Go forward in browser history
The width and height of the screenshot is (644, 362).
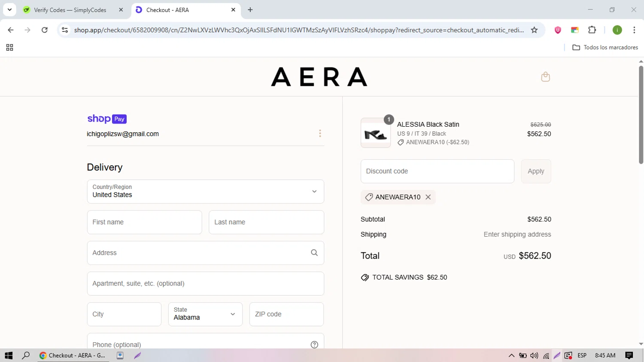[x=27, y=30]
